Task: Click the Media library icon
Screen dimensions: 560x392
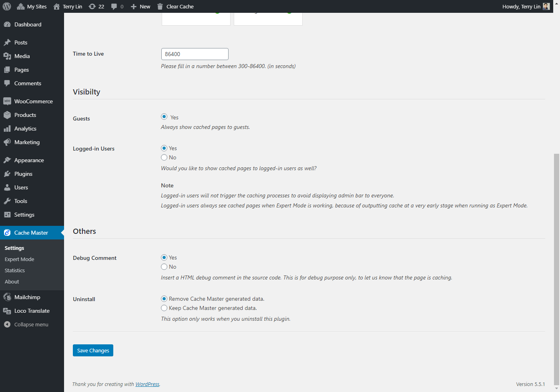Action: pos(7,56)
